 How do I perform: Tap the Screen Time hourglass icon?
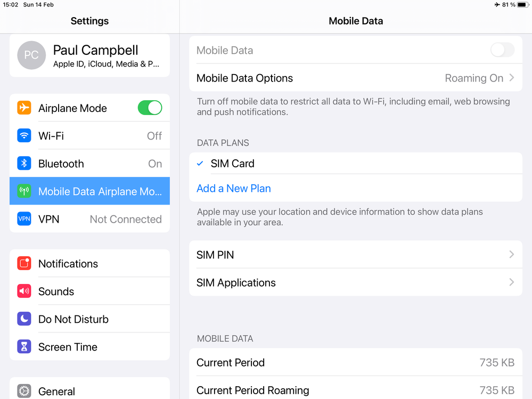click(24, 347)
